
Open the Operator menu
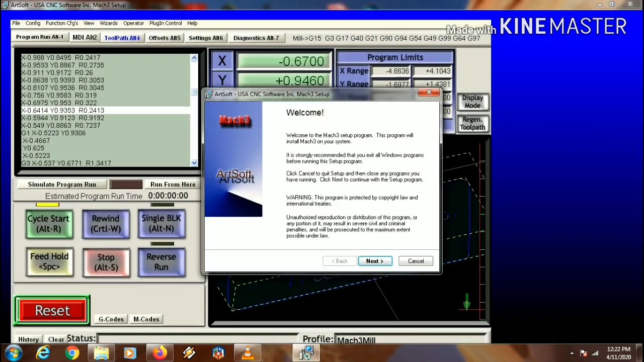tap(133, 23)
